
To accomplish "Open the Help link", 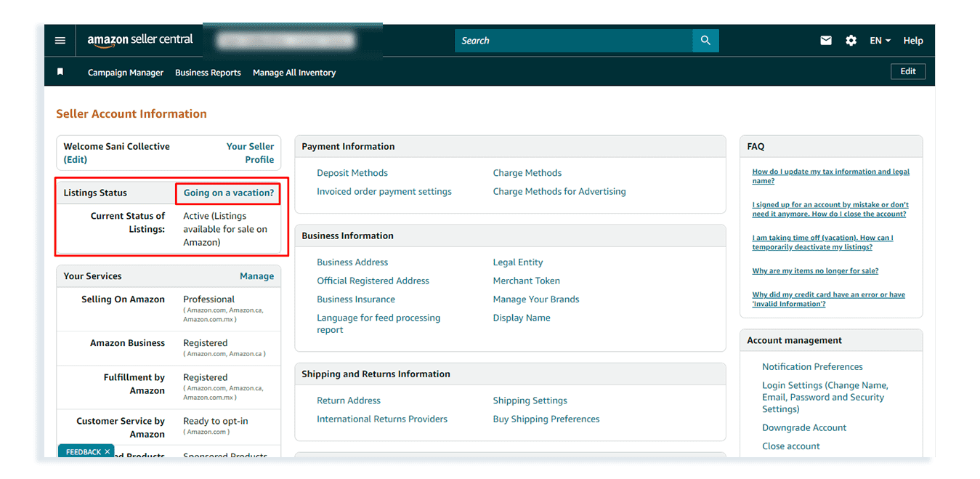I will coord(912,40).
